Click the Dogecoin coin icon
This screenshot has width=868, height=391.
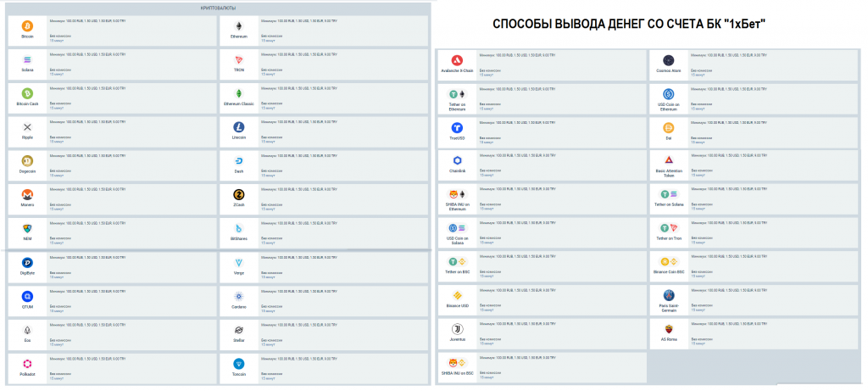click(x=27, y=160)
